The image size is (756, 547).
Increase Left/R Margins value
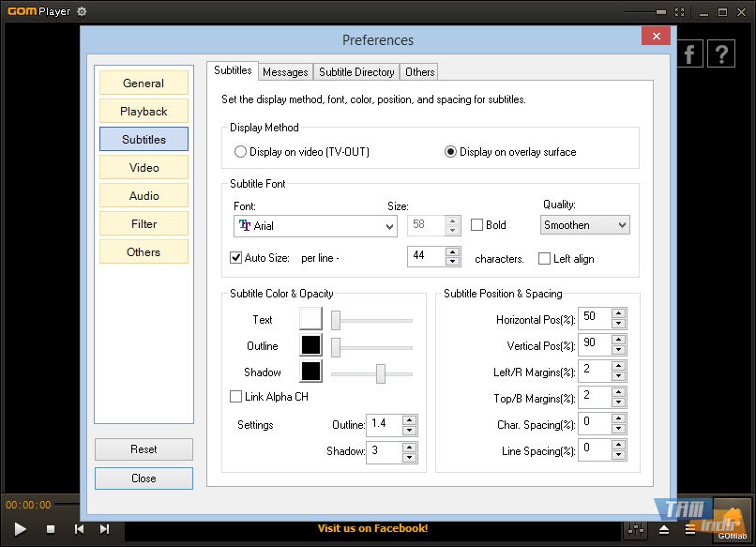click(x=619, y=366)
